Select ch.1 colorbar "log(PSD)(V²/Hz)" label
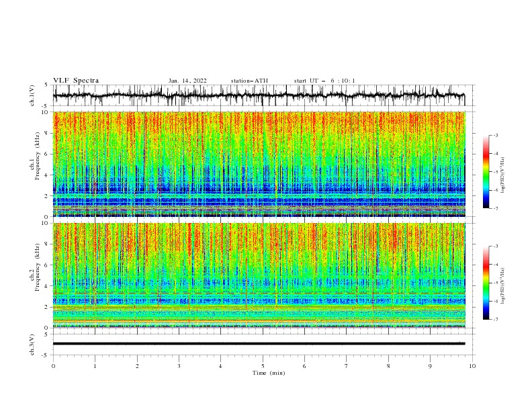This screenshot has width=532, height=411. [x=503, y=175]
